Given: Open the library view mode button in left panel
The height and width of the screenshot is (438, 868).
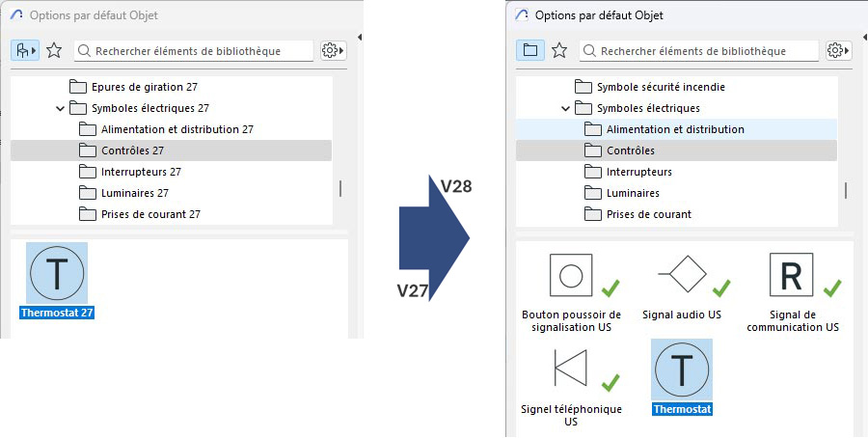Looking at the screenshot, I should [25, 51].
